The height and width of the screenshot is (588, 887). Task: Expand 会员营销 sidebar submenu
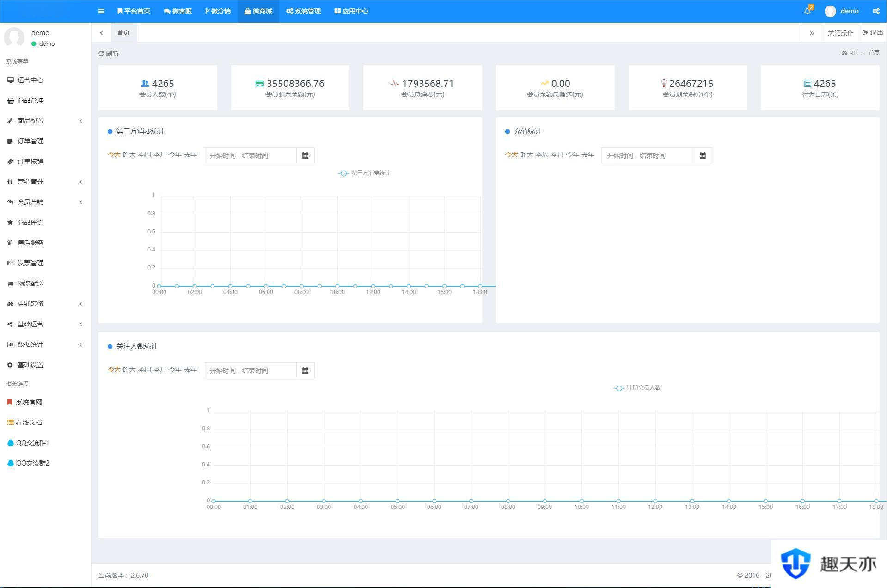click(x=45, y=202)
